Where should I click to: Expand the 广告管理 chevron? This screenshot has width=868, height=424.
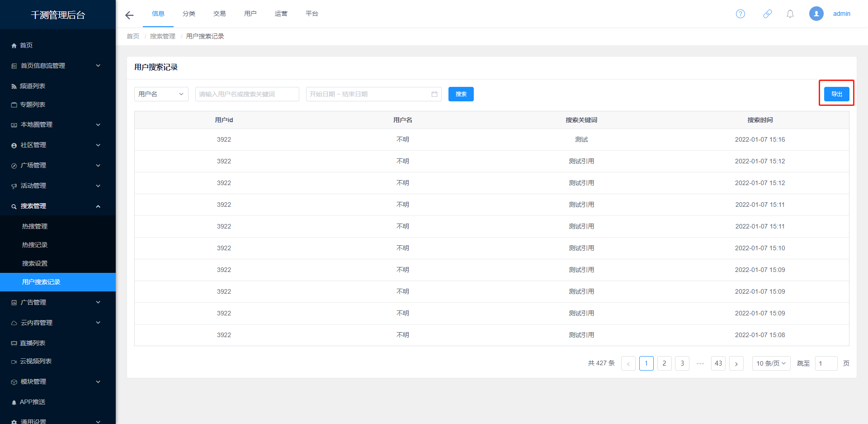[x=98, y=302]
